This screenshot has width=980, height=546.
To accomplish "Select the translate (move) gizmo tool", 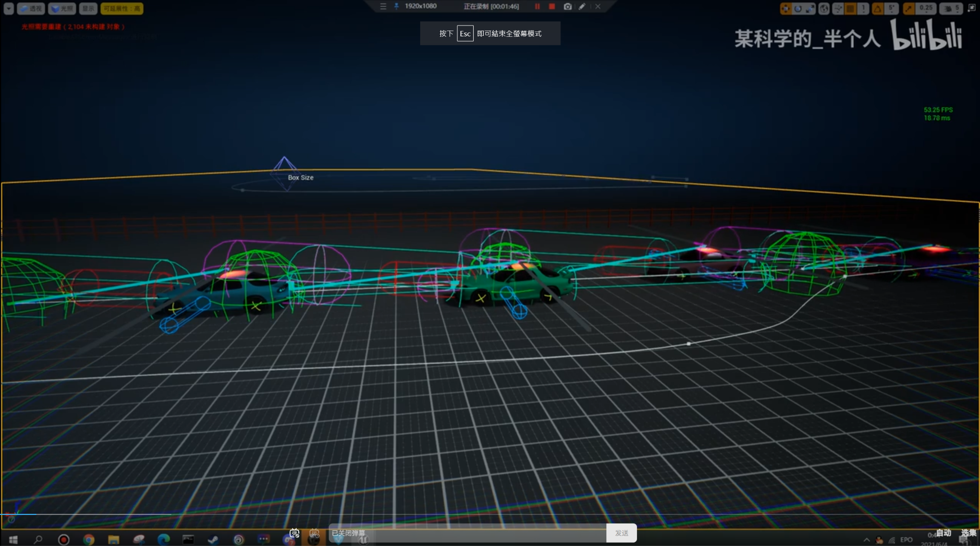I will click(786, 9).
